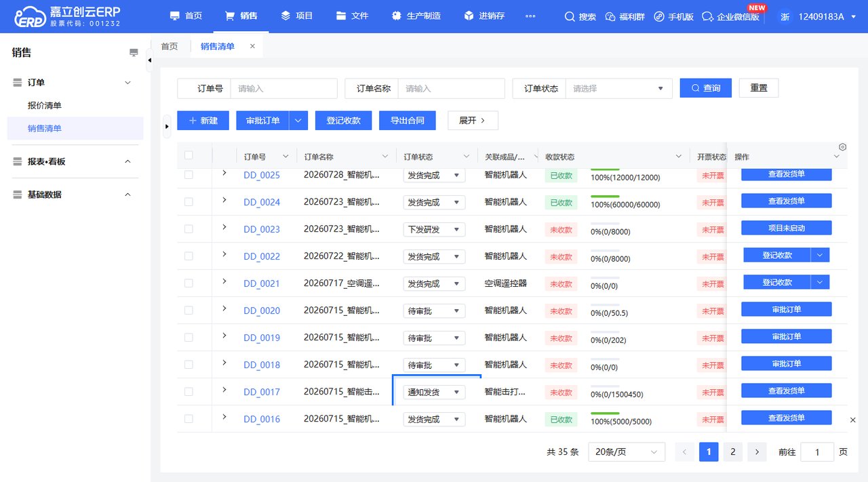Open the 操作 column header arrow

(x=836, y=157)
